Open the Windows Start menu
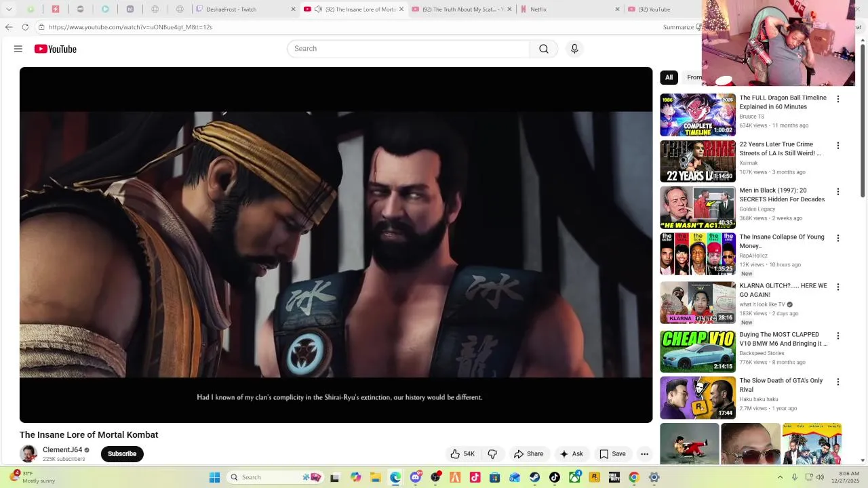 point(214,477)
